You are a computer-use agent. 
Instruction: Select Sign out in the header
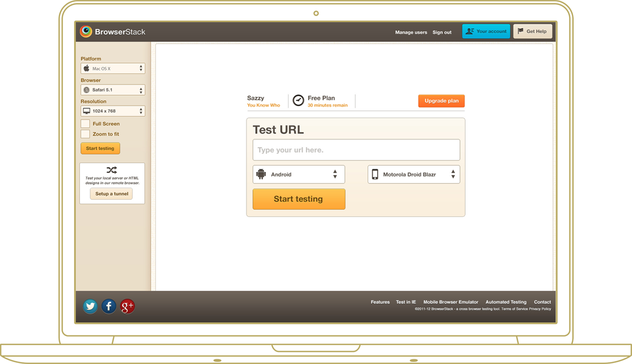click(x=442, y=32)
